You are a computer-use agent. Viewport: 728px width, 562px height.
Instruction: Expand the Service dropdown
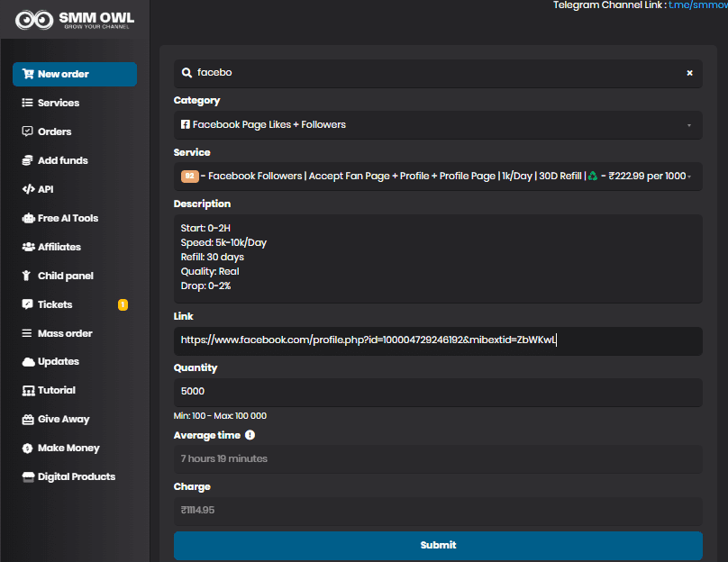point(437,177)
